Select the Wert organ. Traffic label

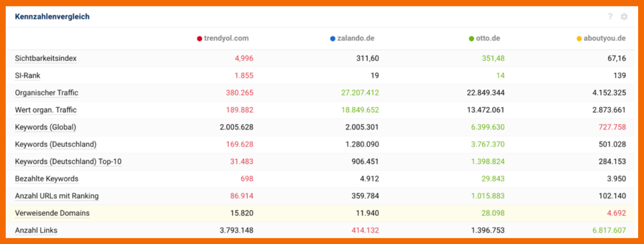[46, 110]
